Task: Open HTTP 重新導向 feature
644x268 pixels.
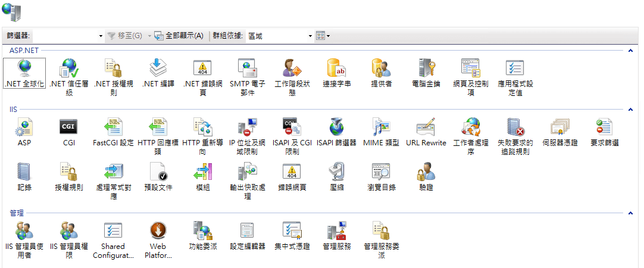Action: (x=202, y=136)
